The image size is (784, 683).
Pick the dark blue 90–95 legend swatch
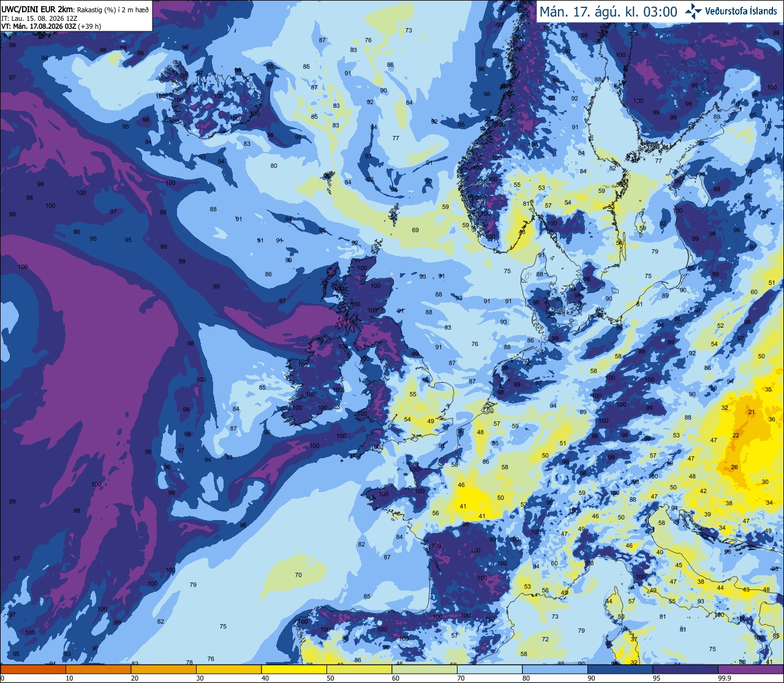(620, 670)
